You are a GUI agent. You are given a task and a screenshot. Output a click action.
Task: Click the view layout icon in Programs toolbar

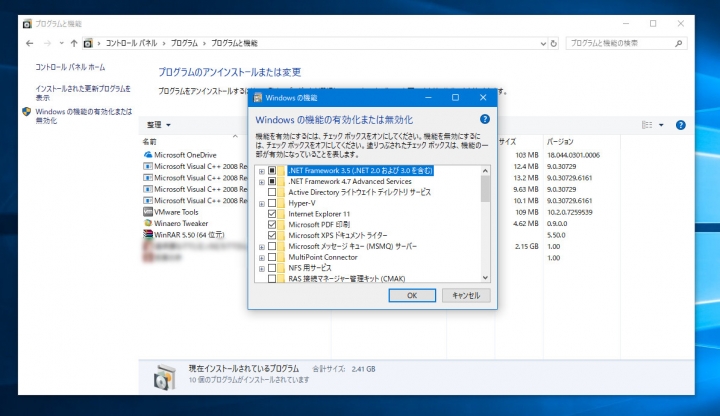pyautogui.click(x=647, y=125)
